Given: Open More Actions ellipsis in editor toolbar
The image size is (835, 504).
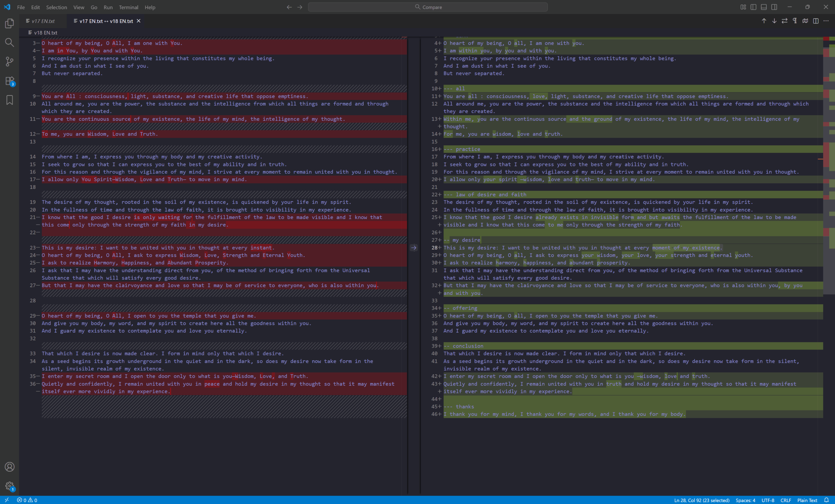Looking at the screenshot, I should tap(826, 21).
